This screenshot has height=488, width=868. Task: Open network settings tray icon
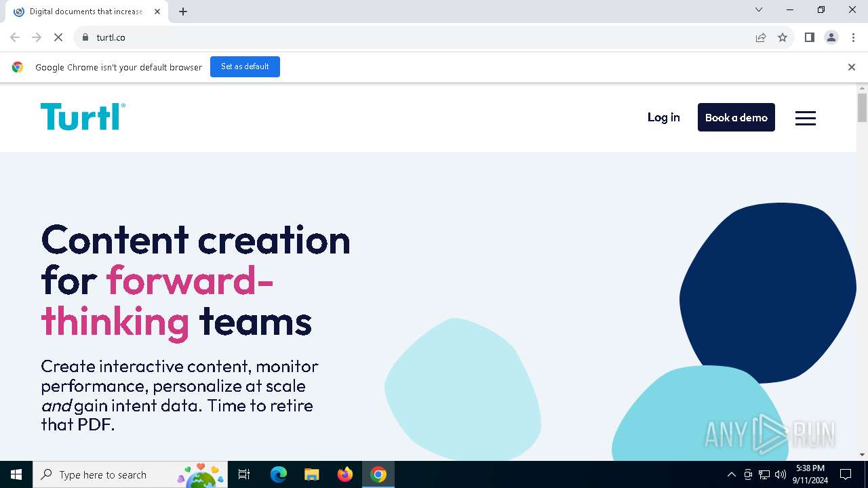[x=764, y=474]
